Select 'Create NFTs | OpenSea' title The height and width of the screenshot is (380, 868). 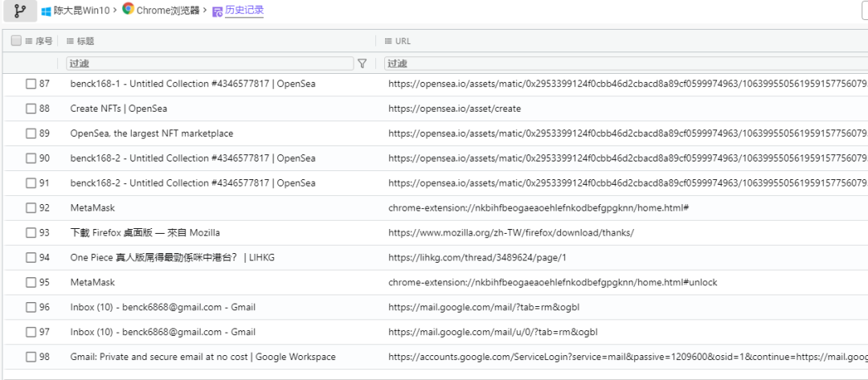118,108
